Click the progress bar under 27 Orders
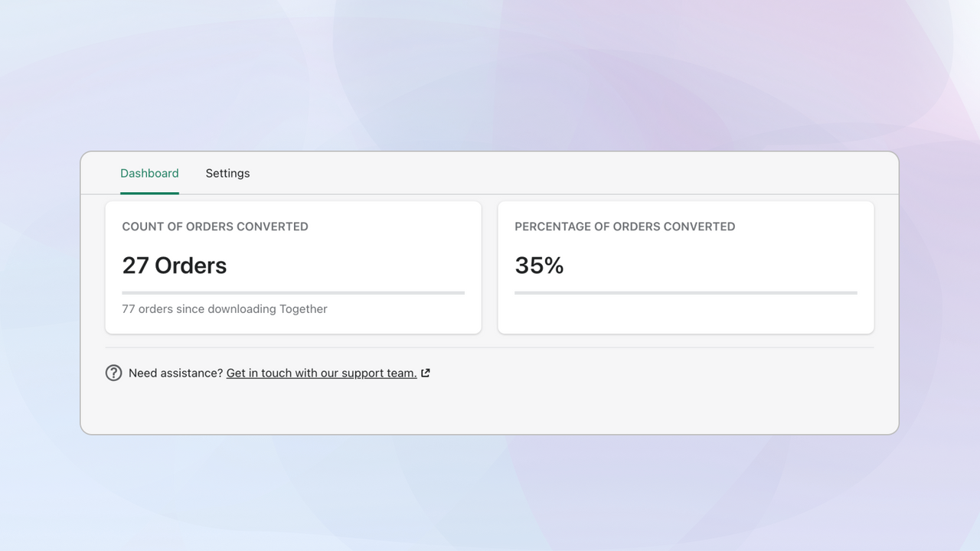The height and width of the screenshot is (551, 980). point(293,292)
